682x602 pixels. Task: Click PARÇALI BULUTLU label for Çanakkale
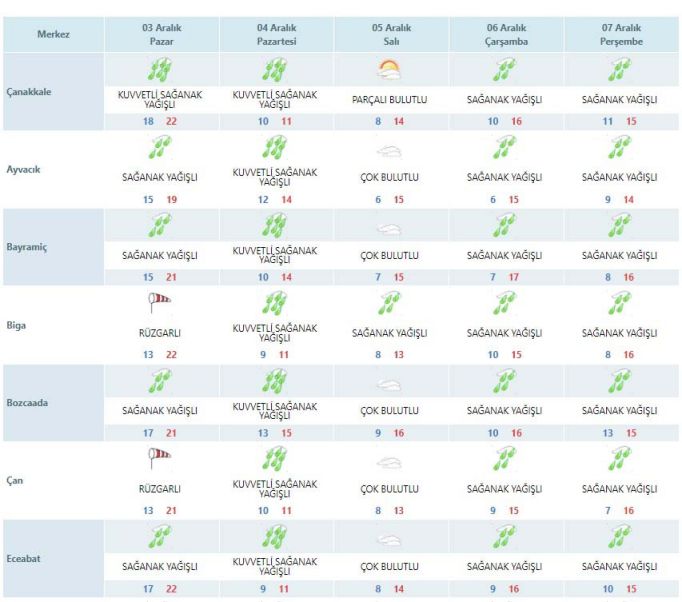click(x=389, y=100)
